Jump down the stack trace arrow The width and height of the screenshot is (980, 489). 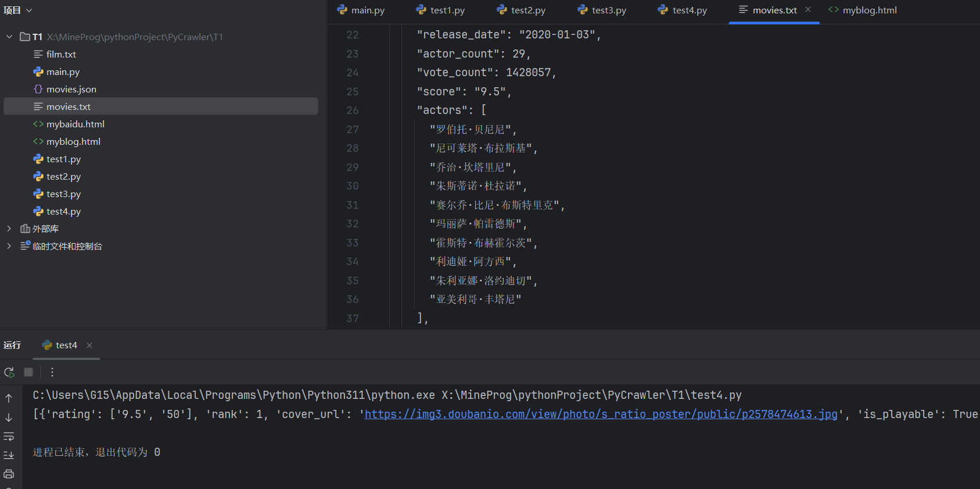(9, 417)
